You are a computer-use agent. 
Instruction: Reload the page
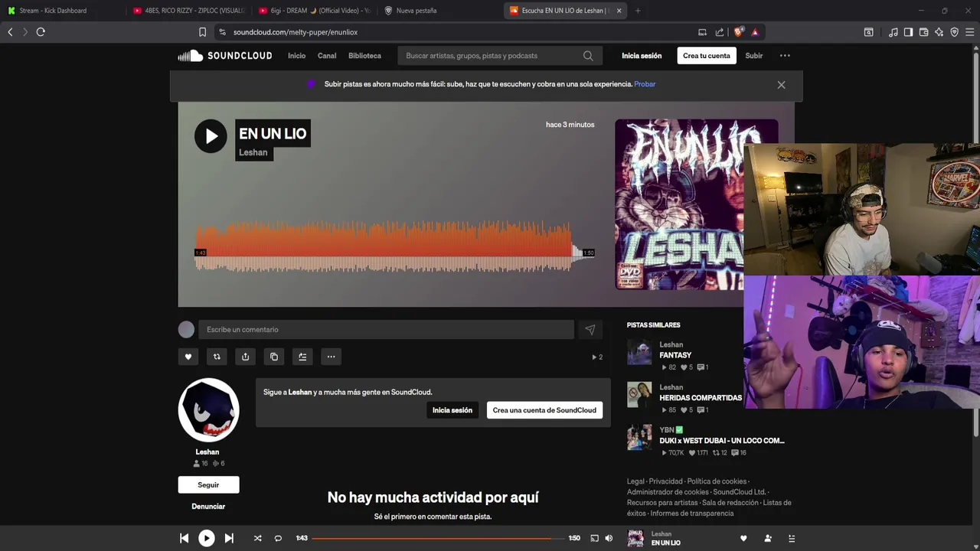pyautogui.click(x=41, y=32)
